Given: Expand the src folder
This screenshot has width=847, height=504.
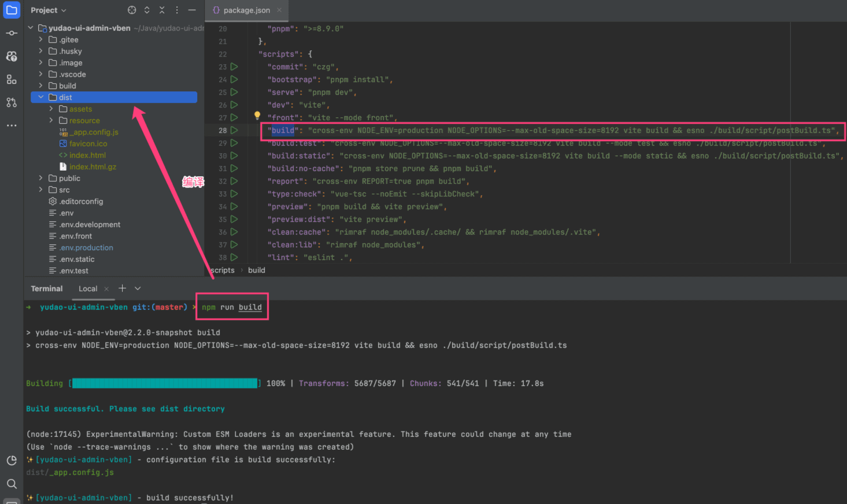Looking at the screenshot, I should point(40,190).
